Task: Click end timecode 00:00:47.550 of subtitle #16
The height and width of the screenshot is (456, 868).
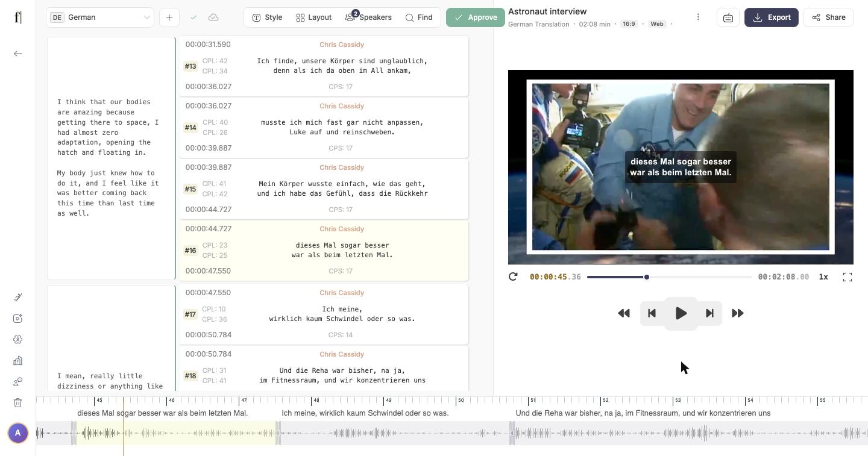Action: [x=208, y=271]
